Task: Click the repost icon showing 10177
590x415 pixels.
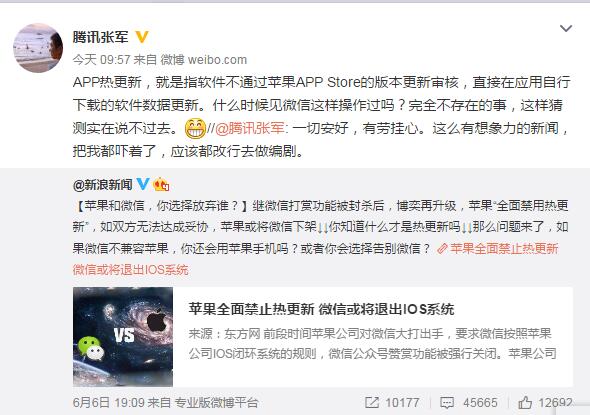Action: [x=372, y=403]
